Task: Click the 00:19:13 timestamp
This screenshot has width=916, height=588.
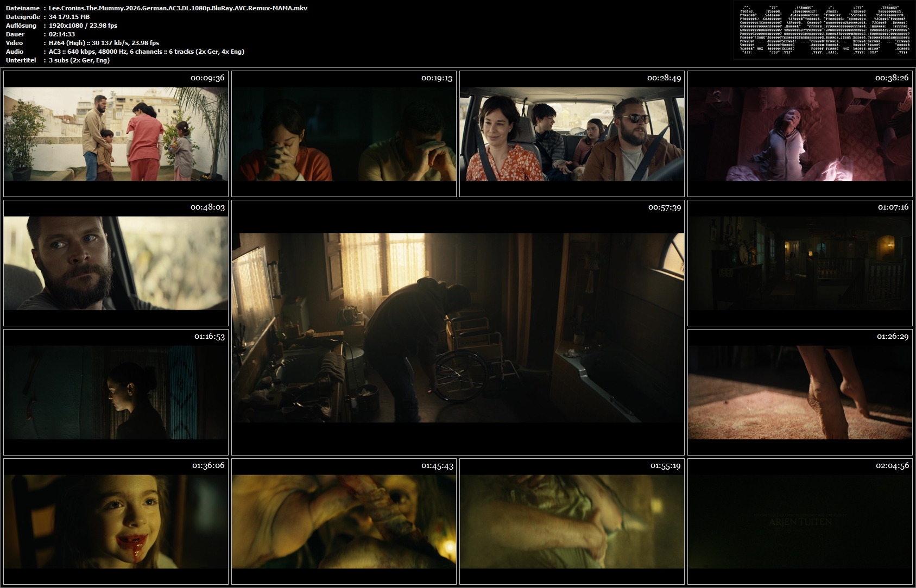Action: 437,78
